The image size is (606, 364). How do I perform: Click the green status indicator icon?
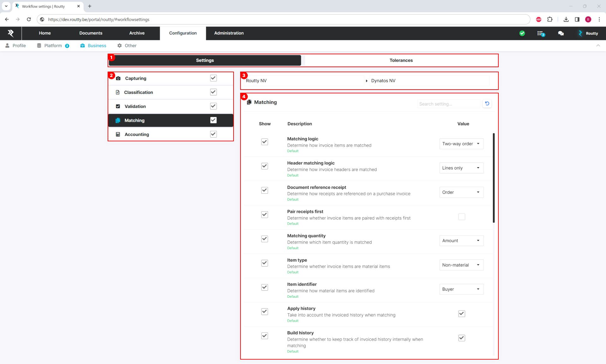tap(522, 33)
